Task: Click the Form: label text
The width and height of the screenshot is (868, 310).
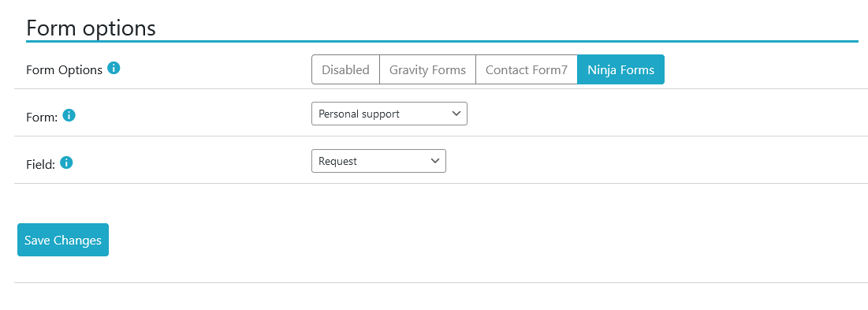Action: (x=42, y=118)
